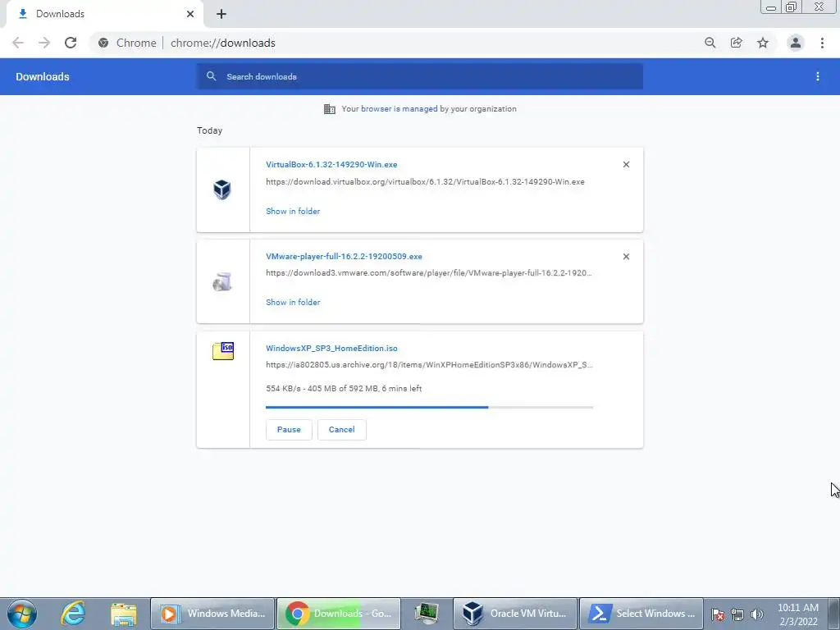Show VMware player installer in folder

point(293,302)
